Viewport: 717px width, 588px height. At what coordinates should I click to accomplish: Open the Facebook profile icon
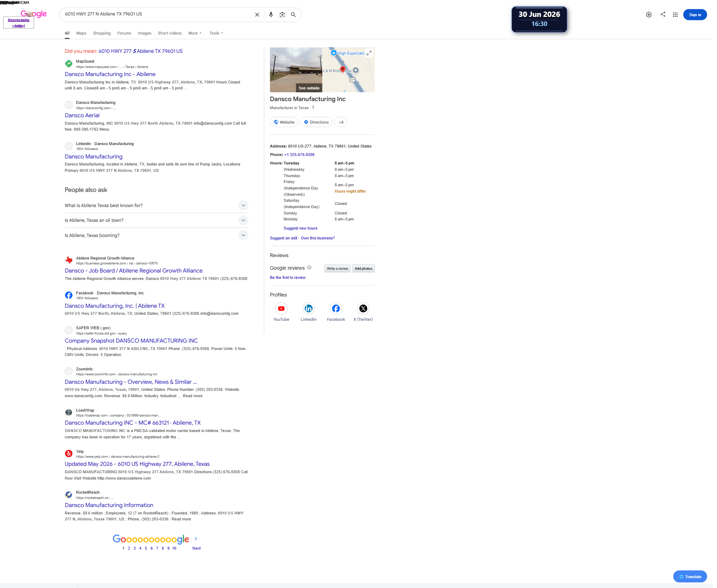336,309
